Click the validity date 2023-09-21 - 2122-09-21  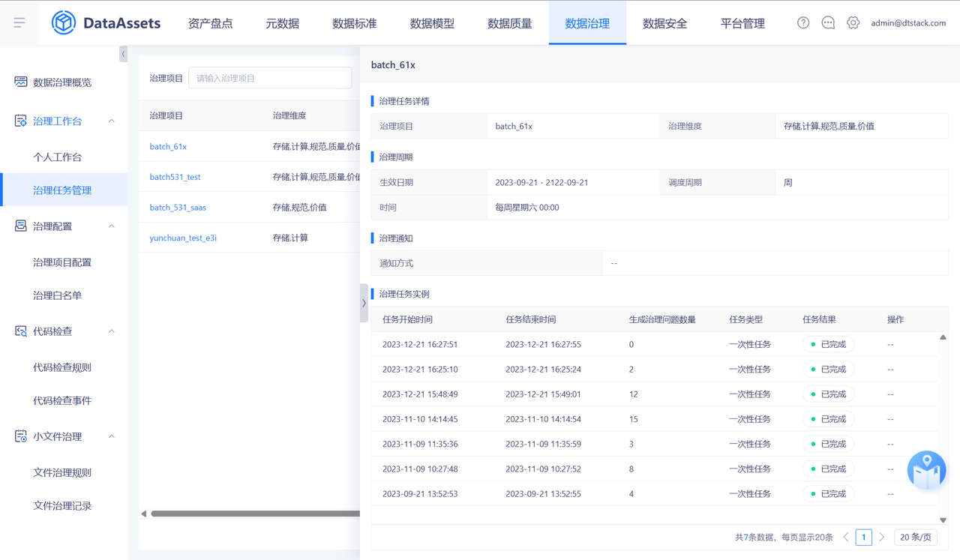point(541,182)
